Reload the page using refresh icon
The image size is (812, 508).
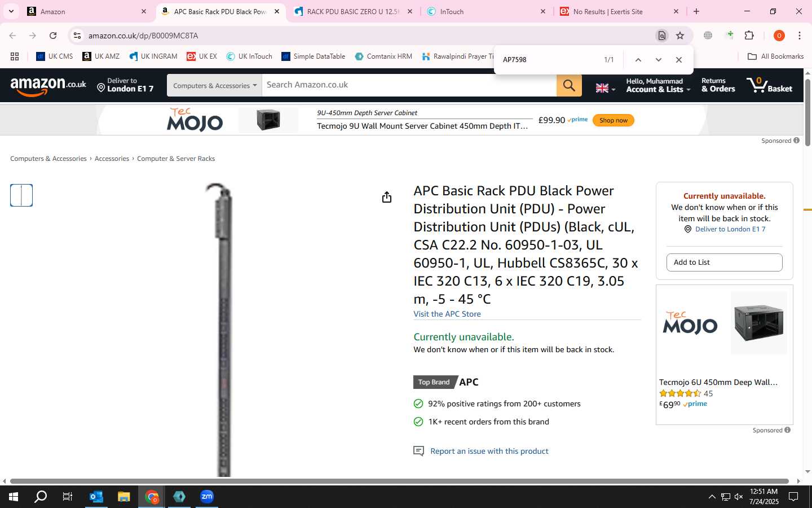[x=53, y=36]
